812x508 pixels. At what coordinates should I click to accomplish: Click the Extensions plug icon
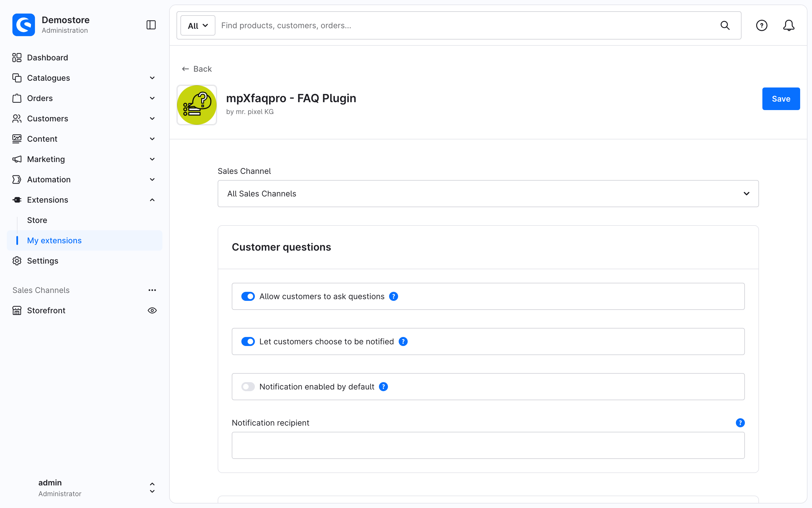(x=17, y=200)
